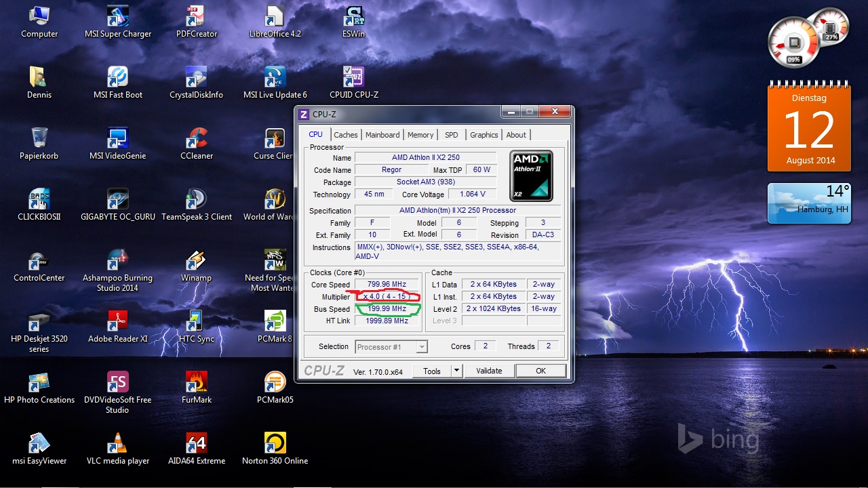Open the About tab
Screen dimensions: 868x488
pyautogui.click(x=516, y=135)
